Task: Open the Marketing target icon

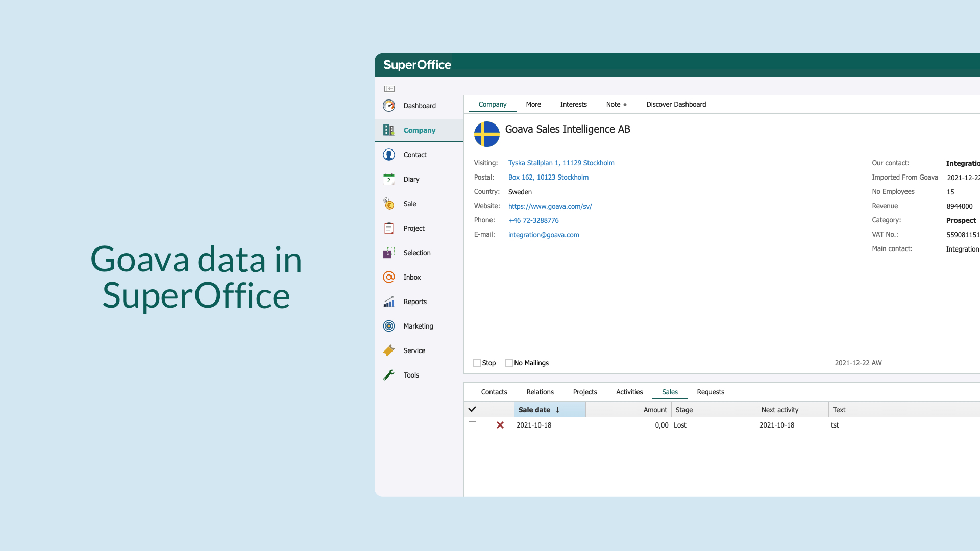Action: [x=389, y=326]
